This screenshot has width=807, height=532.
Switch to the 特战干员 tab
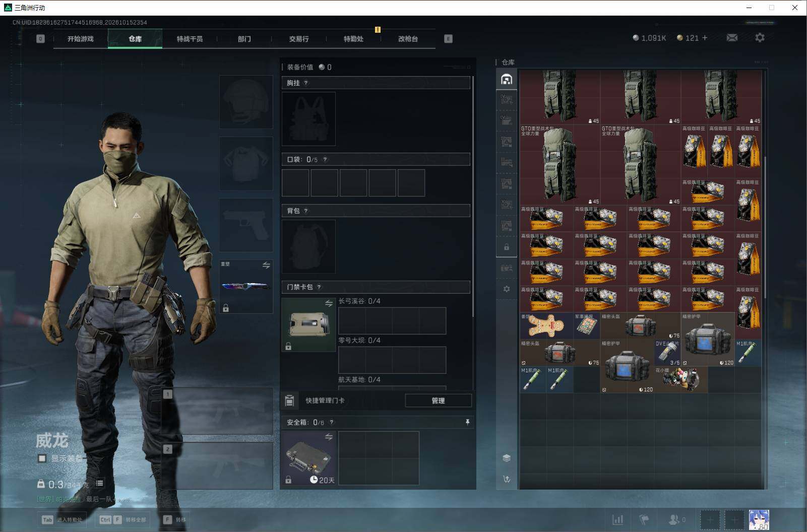click(190, 39)
